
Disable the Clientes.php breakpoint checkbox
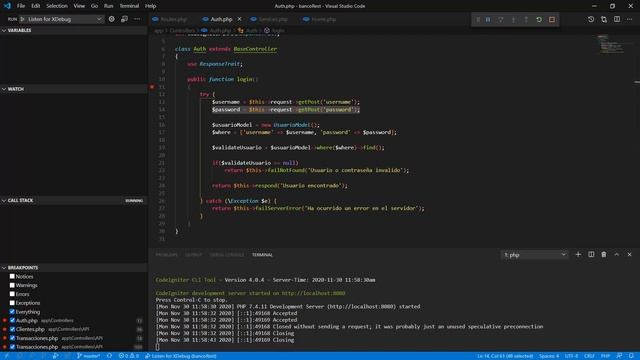pos(12,329)
